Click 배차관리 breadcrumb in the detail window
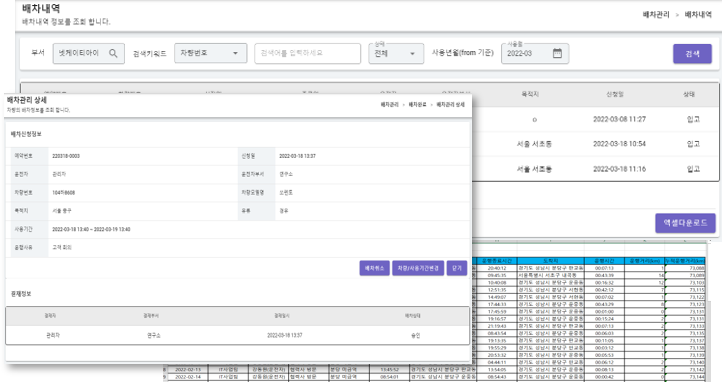 [x=390, y=104]
